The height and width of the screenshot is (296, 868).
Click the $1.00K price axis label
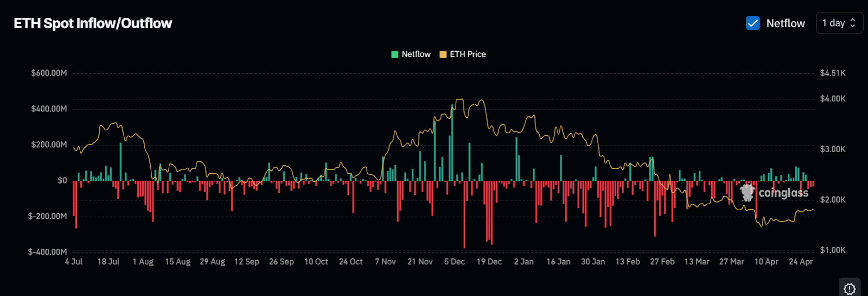[833, 250]
